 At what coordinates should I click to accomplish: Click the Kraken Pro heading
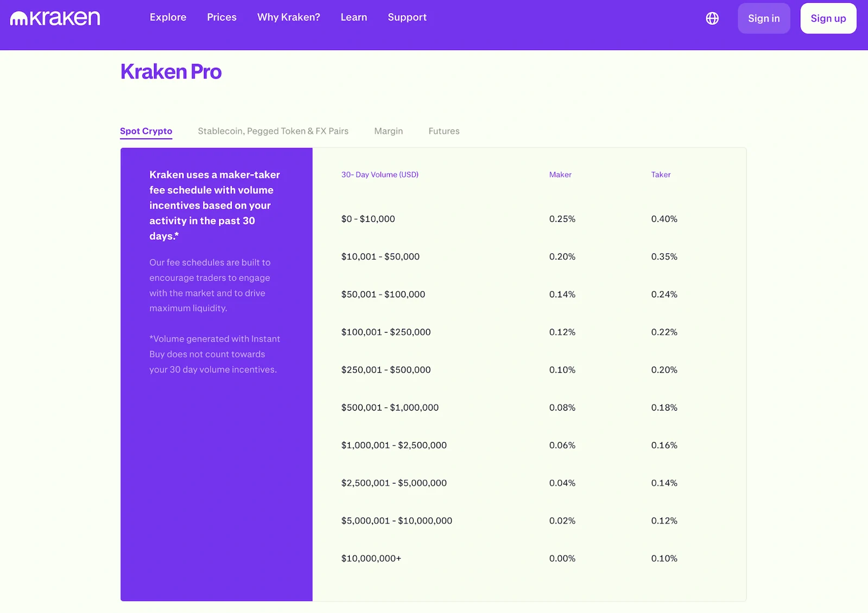pyautogui.click(x=171, y=72)
